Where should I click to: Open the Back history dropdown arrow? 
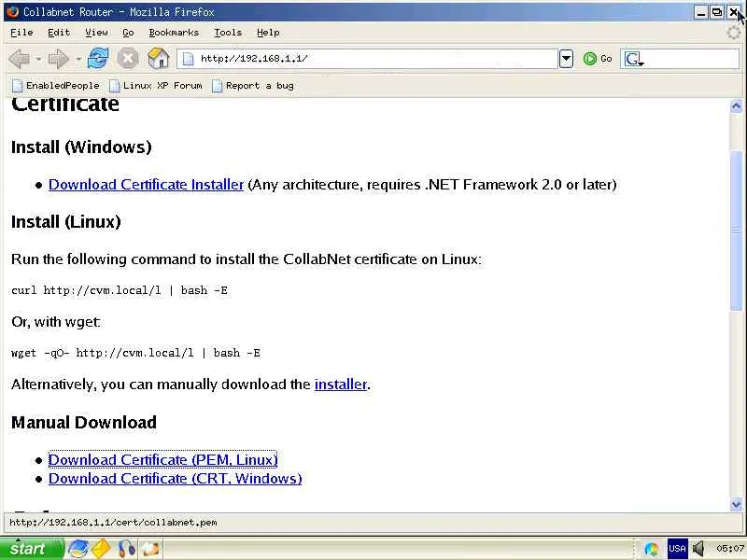38,59
